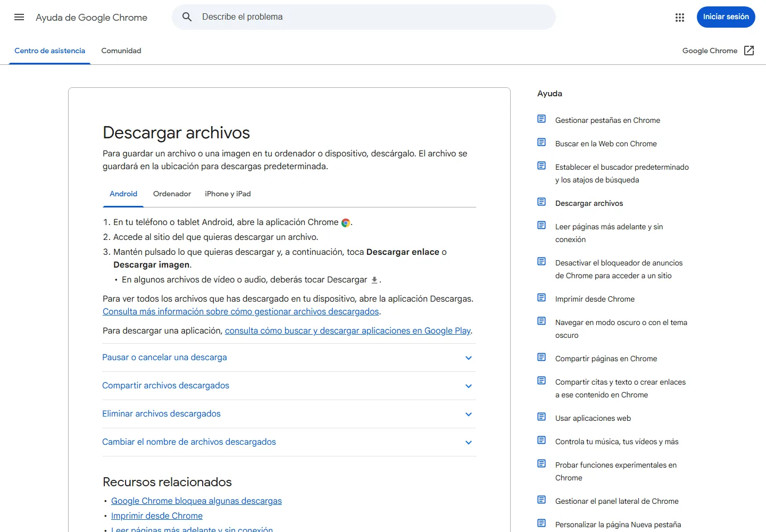Select the Android tab
The width and height of the screenshot is (766, 532).
pos(123,194)
